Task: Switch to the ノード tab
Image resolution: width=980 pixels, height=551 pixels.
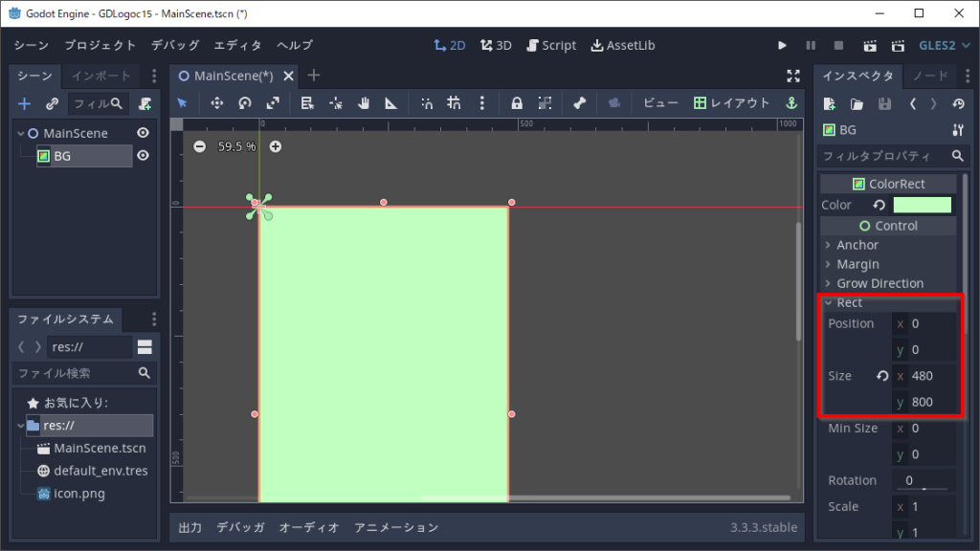Action: point(930,76)
